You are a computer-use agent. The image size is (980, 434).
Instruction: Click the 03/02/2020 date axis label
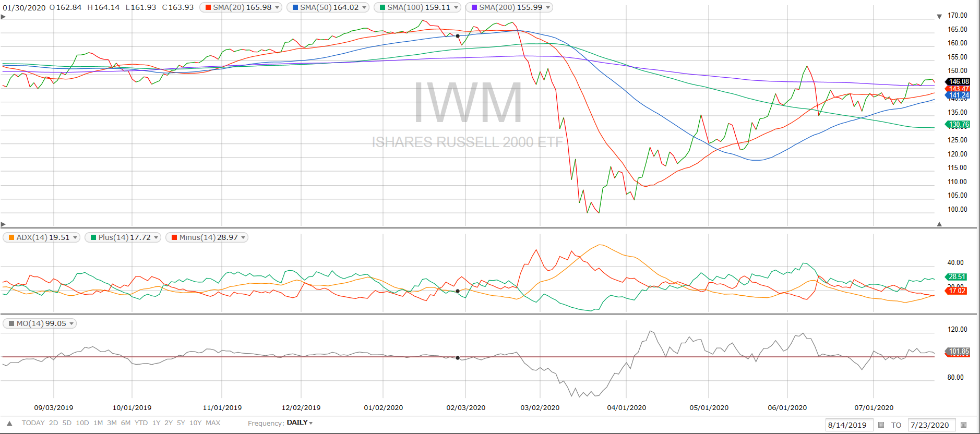pos(540,408)
